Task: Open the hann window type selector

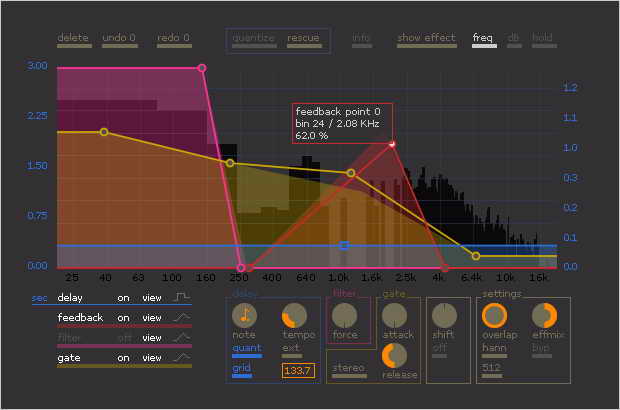Action: pos(494,348)
